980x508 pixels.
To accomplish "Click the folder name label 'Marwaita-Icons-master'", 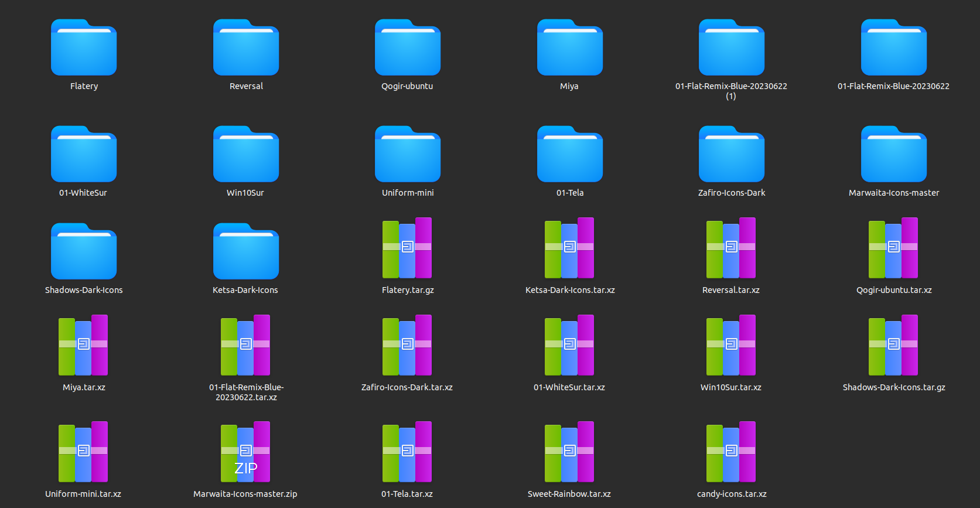I will click(x=894, y=193).
